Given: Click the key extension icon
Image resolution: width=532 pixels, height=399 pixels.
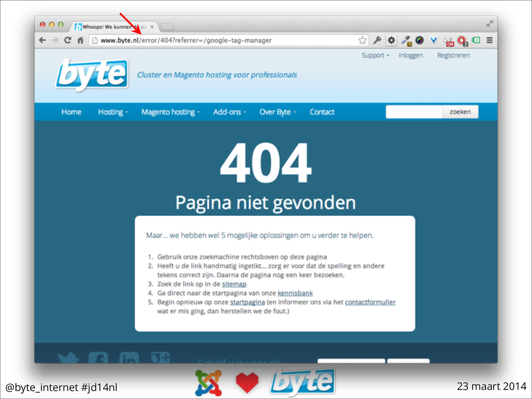Looking at the screenshot, I should click(377, 40).
